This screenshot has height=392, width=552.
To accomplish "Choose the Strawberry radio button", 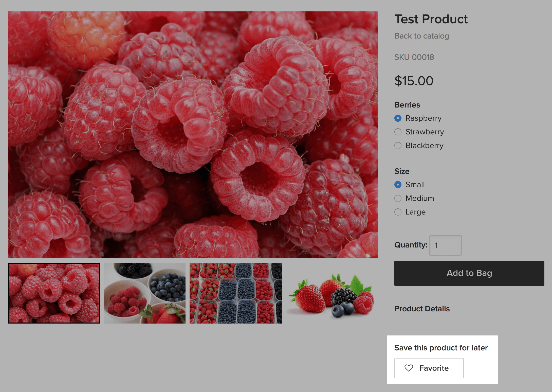I will click(x=398, y=132).
